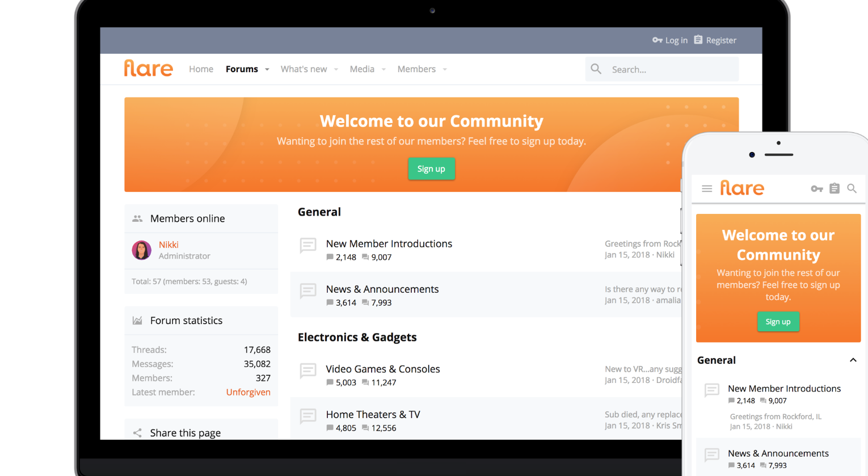The height and width of the screenshot is (476, 868).
Task: Go to the Home nav item
Action: (201, 69)
